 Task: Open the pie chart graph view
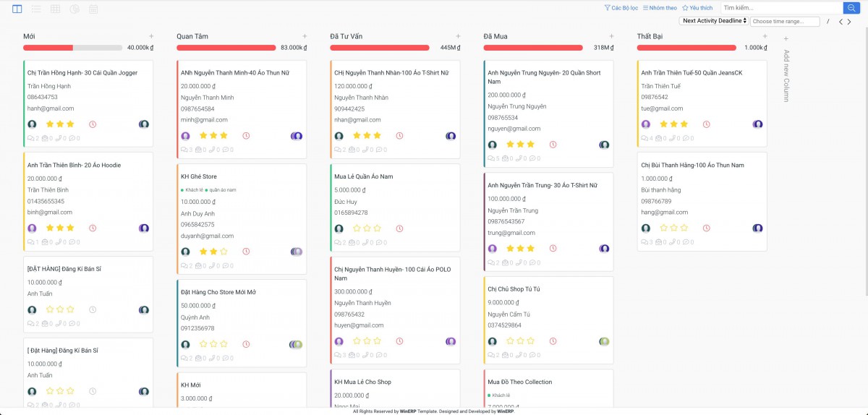[x=75, y=9]
